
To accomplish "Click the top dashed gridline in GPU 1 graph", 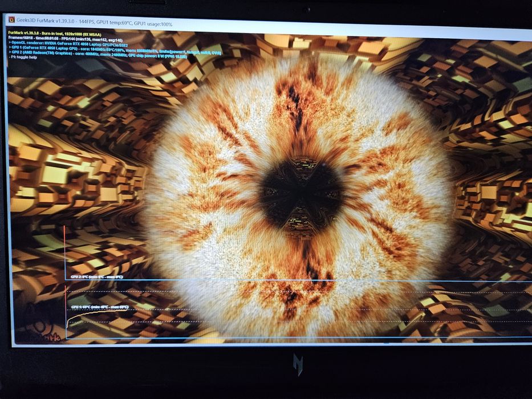I will (x=299, y=291).
